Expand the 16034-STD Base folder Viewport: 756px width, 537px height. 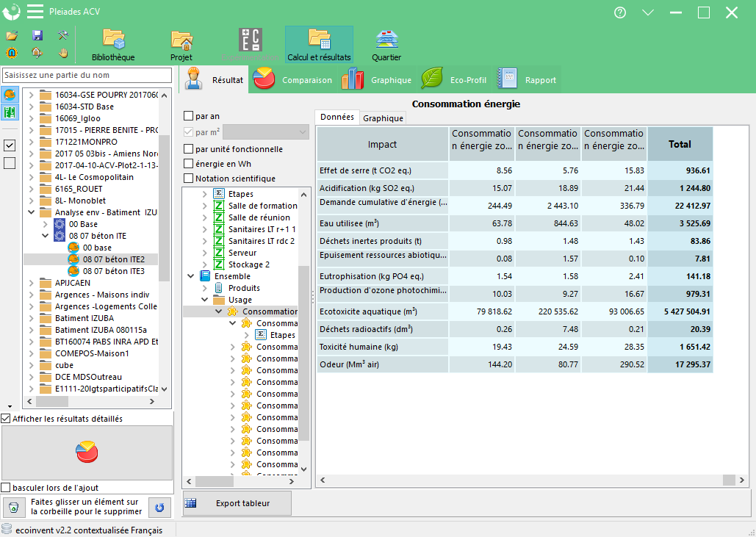pos(32,107)
